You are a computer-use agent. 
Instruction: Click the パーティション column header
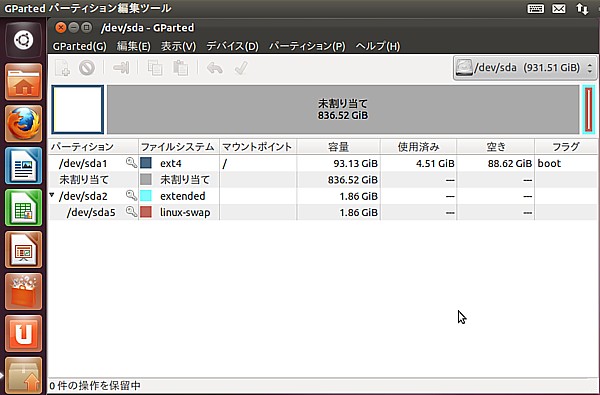pos(93,147)
